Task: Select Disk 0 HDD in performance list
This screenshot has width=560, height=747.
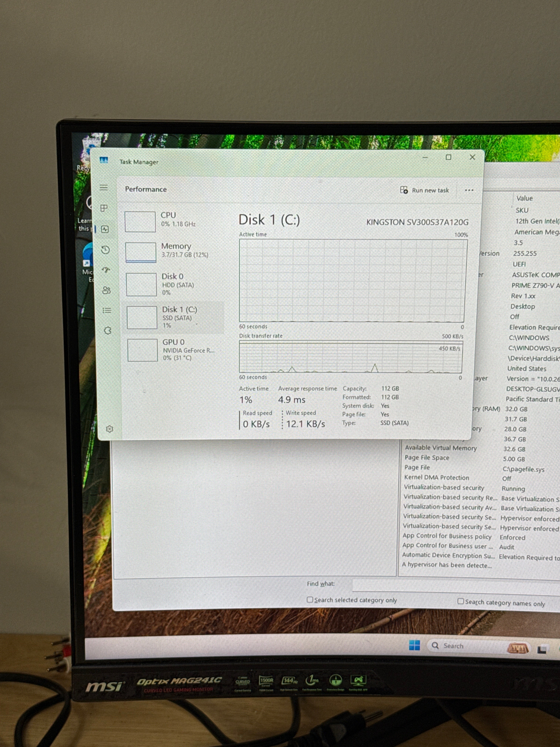Action: (x=174, y=284)
